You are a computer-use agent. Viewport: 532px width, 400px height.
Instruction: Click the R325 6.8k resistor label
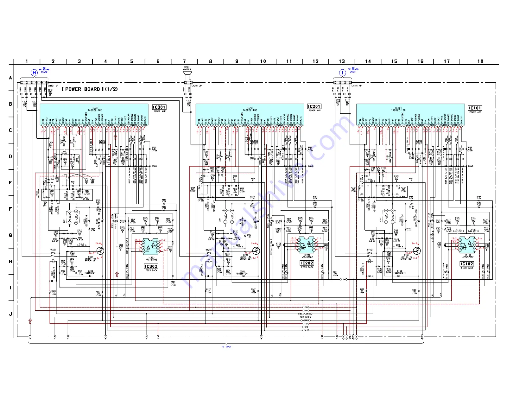[x=154, y=149]
